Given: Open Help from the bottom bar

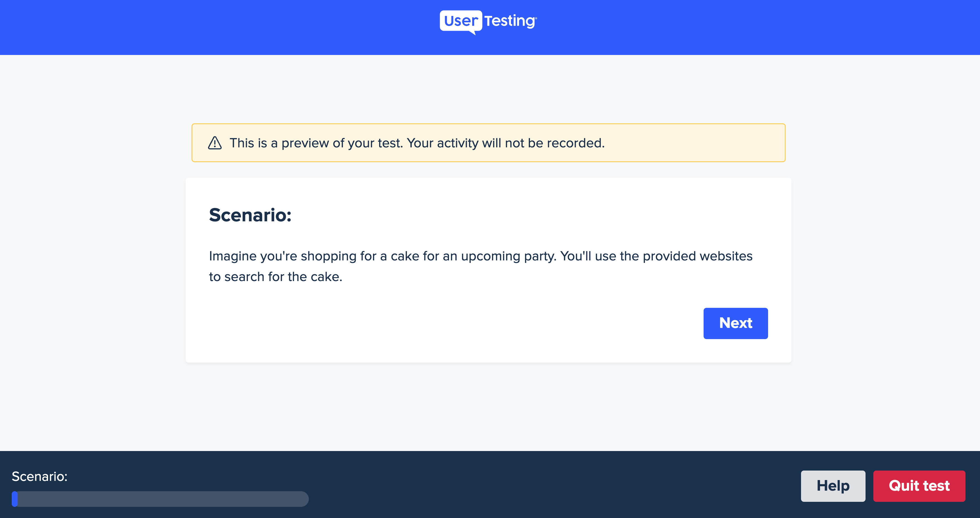Looking at the screenshot, I should pyautogui.click(x=833, y=486).
